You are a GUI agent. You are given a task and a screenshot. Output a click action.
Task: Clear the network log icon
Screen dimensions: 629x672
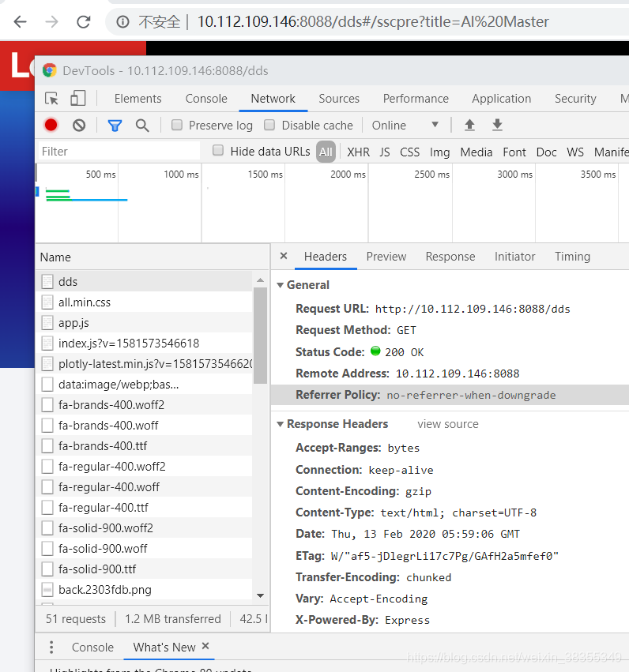tap(79, 125)
